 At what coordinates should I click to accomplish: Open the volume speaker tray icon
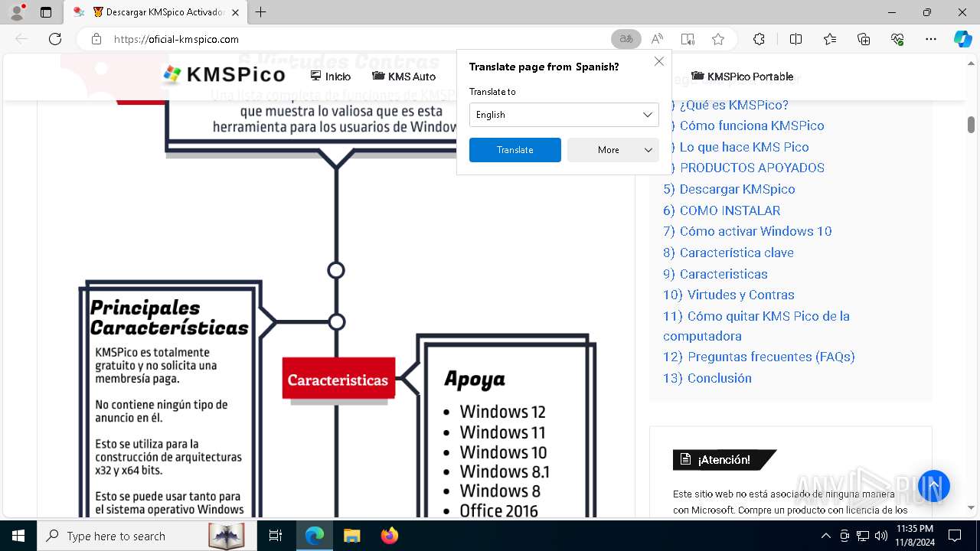[881, 536]
